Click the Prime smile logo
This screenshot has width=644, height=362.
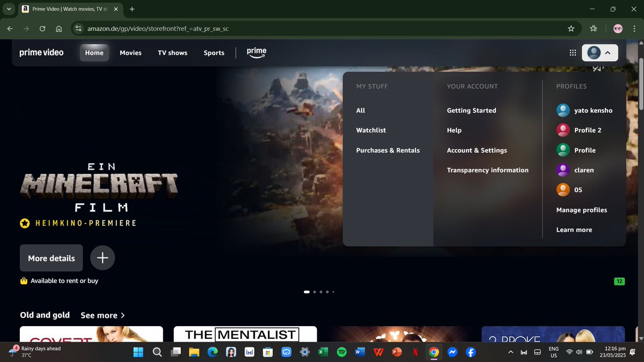pyautogui.click(x=257, y=52)
